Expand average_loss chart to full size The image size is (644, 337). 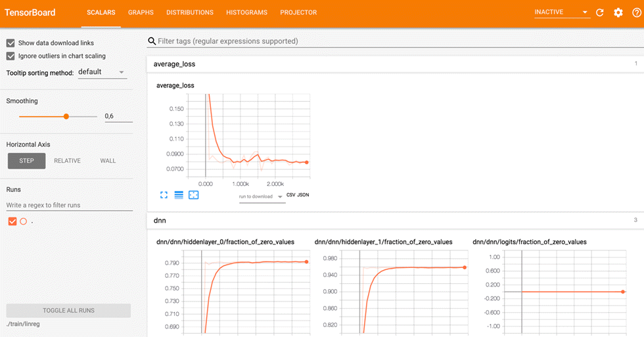coord(164,195)
